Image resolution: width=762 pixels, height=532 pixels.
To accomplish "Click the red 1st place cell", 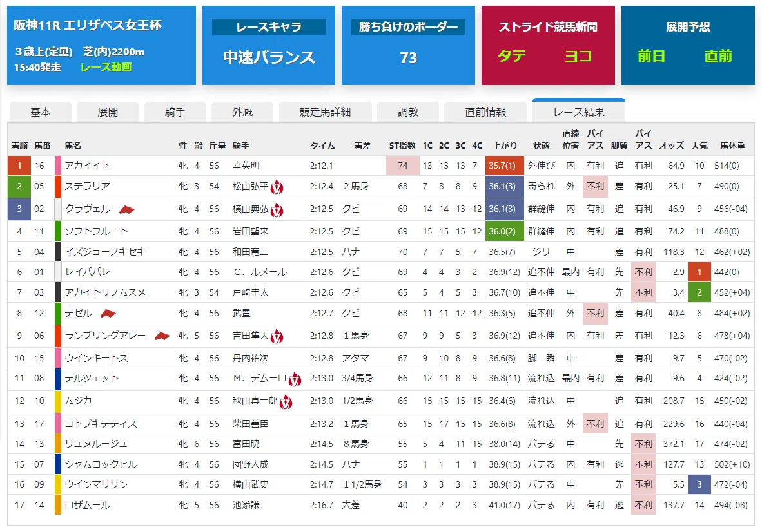I will (x=19, y=166).
